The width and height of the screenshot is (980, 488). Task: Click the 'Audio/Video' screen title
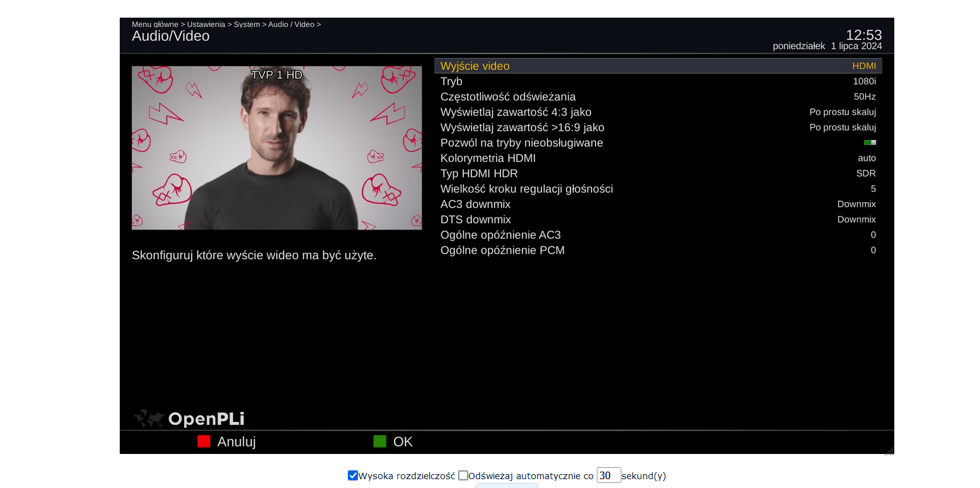pos(171,36)
